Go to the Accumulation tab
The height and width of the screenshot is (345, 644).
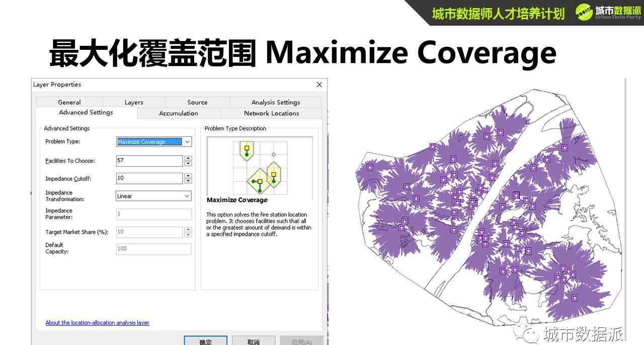179,113
